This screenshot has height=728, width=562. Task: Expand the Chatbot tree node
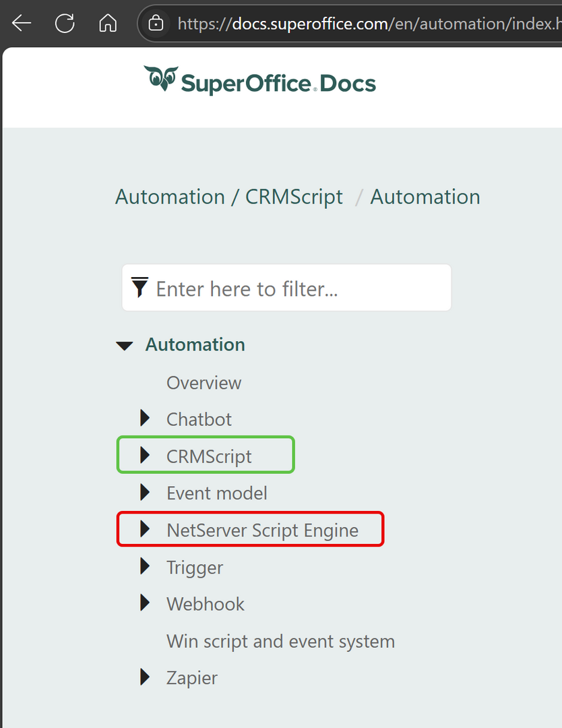(146, 419)
